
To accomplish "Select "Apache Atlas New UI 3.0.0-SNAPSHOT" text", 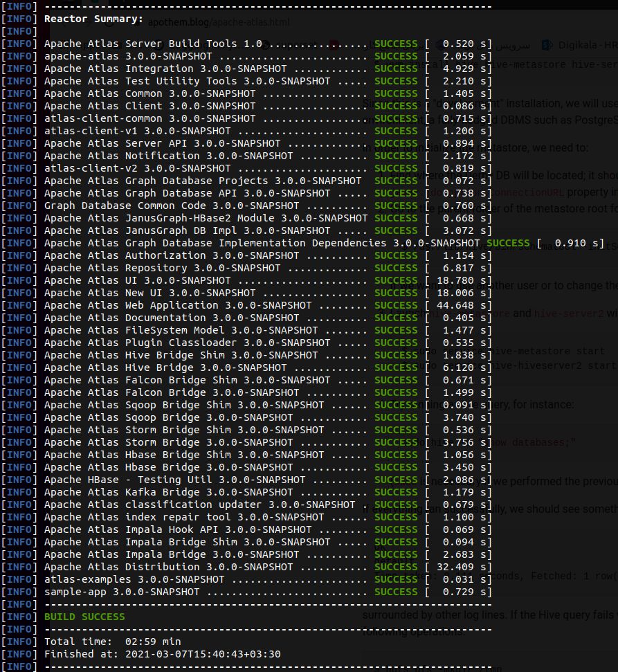I will click(x=149, y=292).
